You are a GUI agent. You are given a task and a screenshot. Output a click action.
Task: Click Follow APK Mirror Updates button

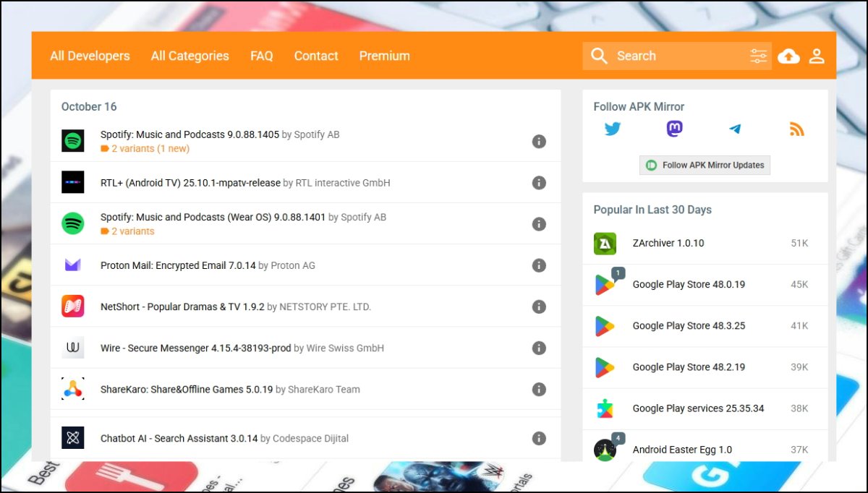coord(705,165)
